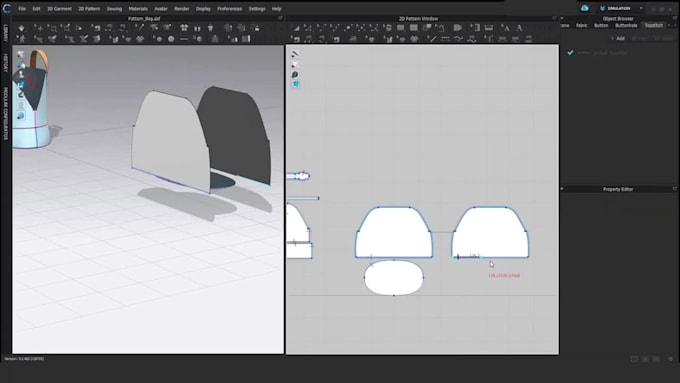The width and height of the screenshot is (680, 383).
Task: Open the 3D Garment menu
Action: pyautogui.click(x=59, y=9)
